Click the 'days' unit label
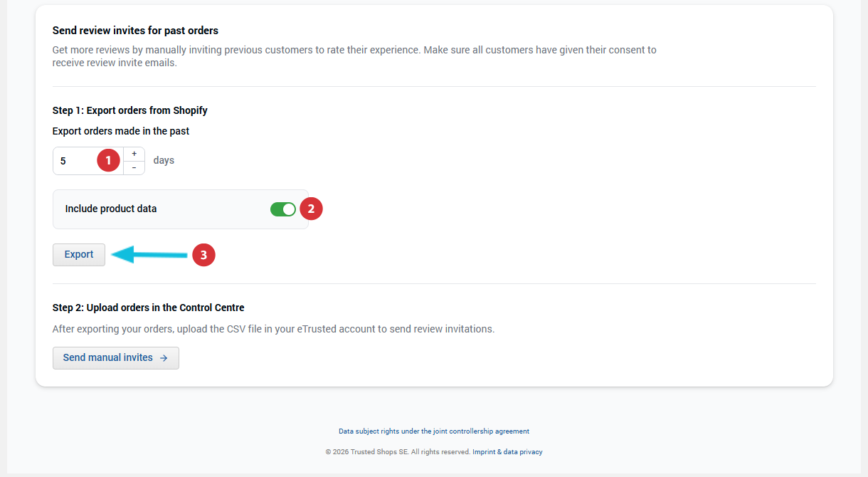 click(x=164, y=161)
